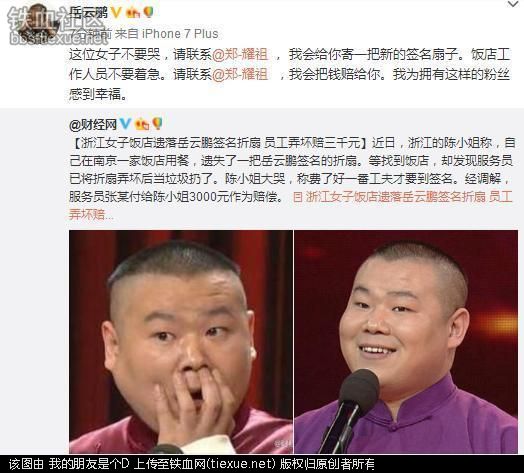Viewport: 524px width, 473px height.
Task: Click the crown membership icon beside 岳云鹏
Action: pos(133,13)
